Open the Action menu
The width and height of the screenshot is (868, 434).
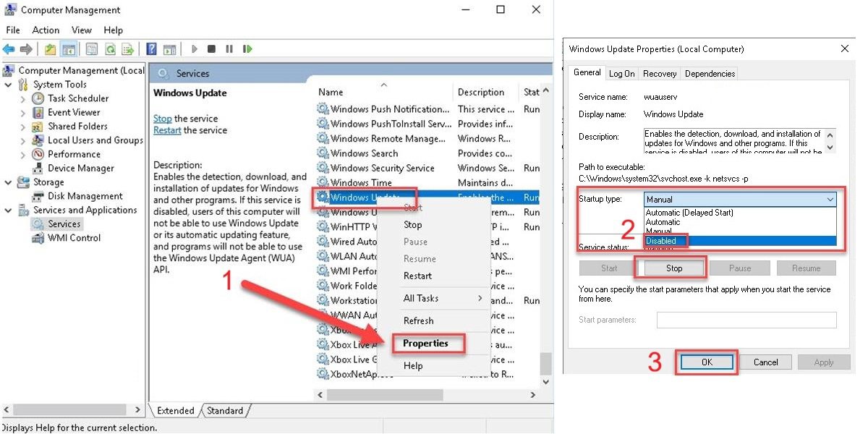[46, 30]
